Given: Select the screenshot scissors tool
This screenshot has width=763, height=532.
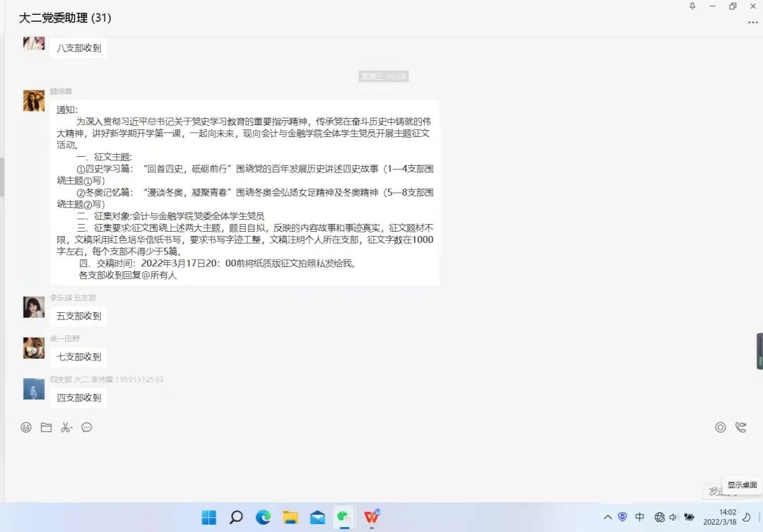Looking at the screenshot, I should point(64,427).
